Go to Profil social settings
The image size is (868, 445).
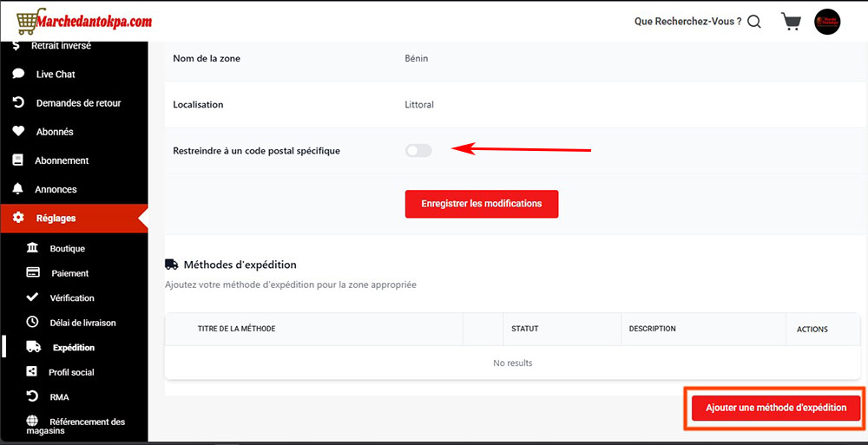click(71, 372)
